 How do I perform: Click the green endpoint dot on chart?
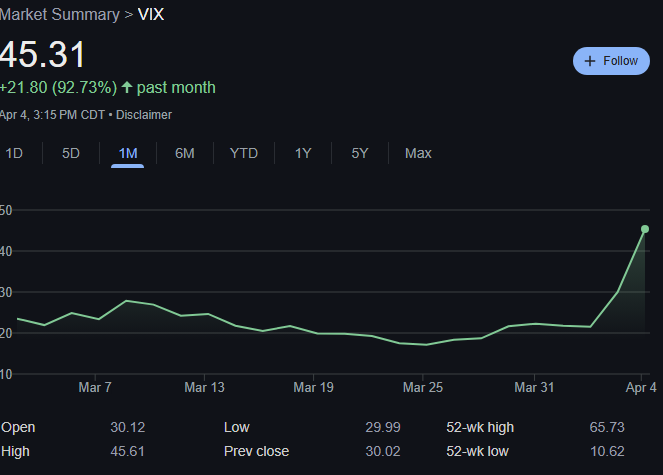tap(645, 229)
